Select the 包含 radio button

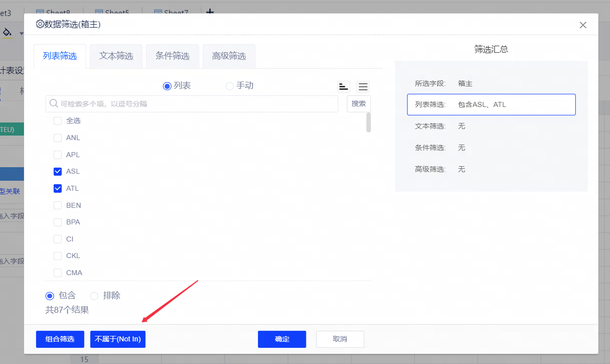(x=50, y=296)
